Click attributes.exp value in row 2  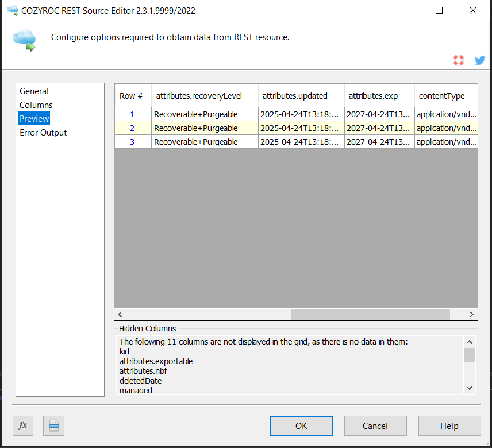(379, 128)
